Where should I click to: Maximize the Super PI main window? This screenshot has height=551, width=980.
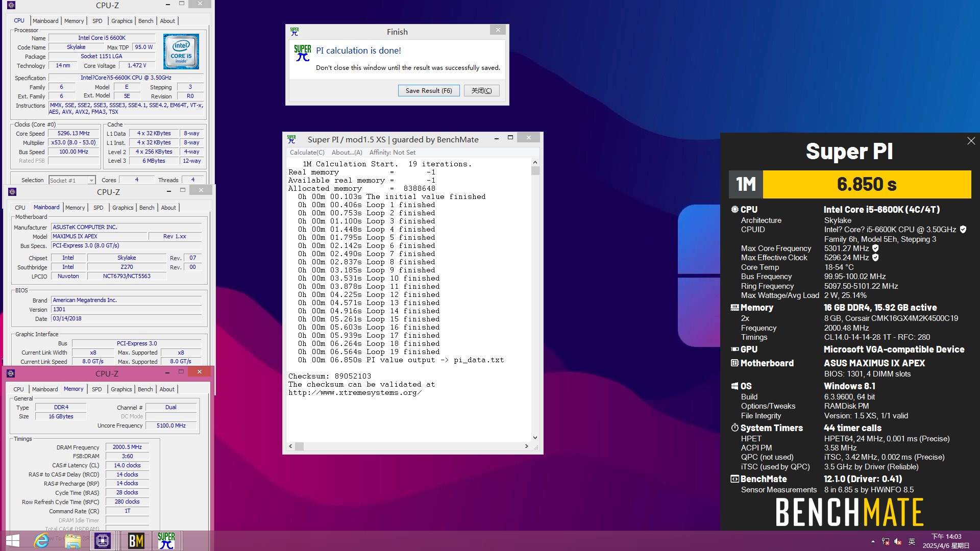tap(510, 138)
